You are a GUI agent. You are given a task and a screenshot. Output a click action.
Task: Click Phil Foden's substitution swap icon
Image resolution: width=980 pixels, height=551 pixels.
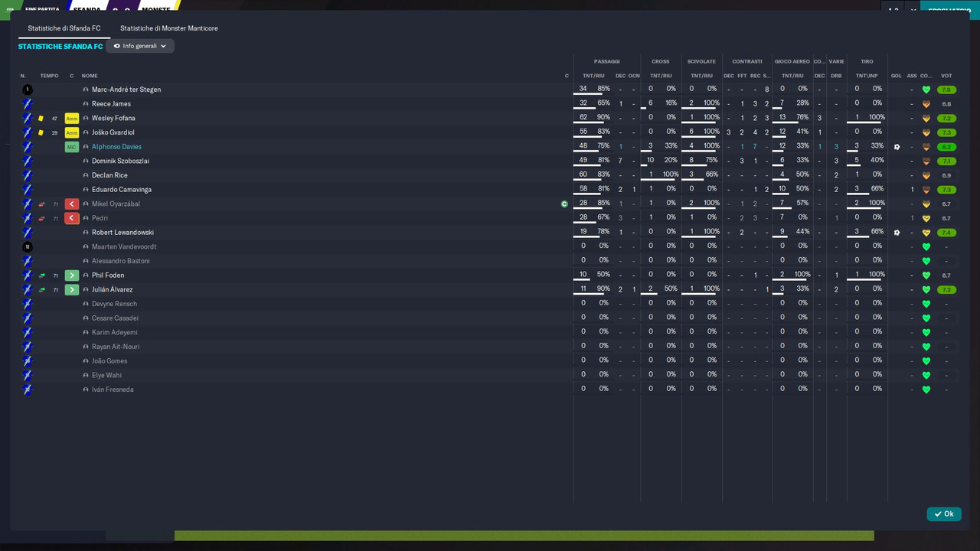coord(41,275)
